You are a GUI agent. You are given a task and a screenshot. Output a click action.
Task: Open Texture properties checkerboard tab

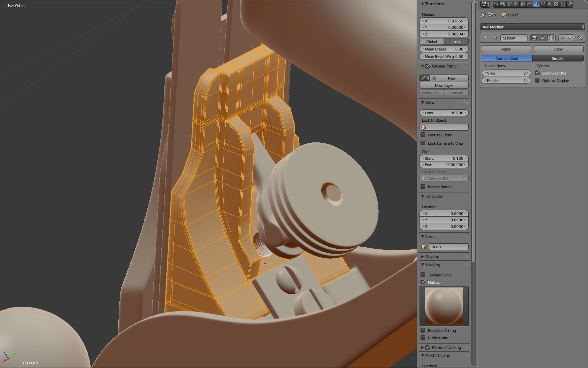(x=556, y=4)
